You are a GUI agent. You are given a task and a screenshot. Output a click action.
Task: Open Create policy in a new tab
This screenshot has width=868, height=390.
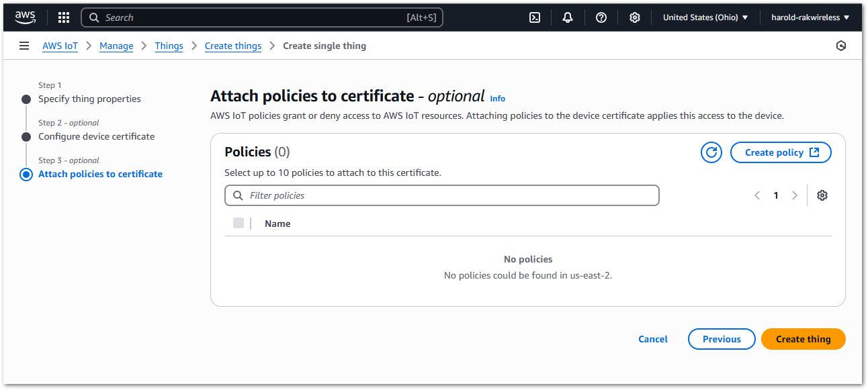pos(781,152)
